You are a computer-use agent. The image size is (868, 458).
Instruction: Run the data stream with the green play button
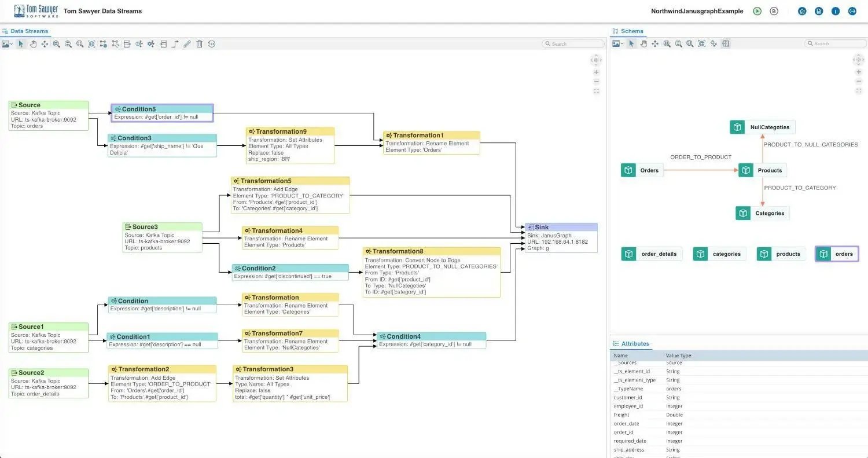coord(756,11)
